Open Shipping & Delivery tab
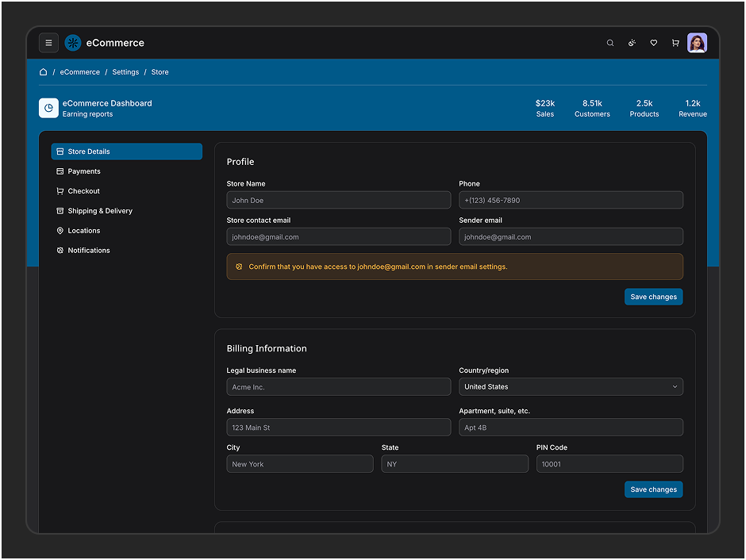The width and height of the screenshot is (746, 560). click(126, 210)
